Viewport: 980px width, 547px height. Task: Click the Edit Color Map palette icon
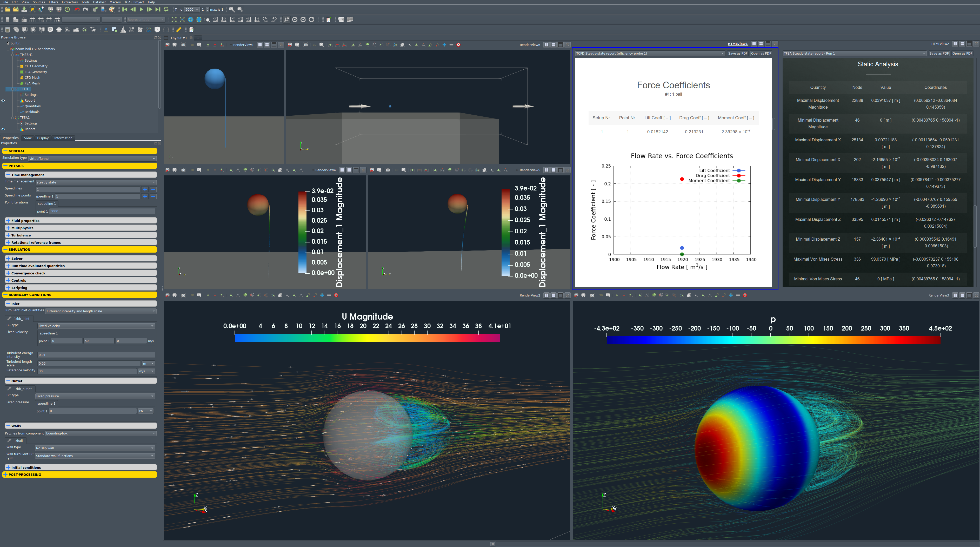pyautogui.click(x=112, y=10)
